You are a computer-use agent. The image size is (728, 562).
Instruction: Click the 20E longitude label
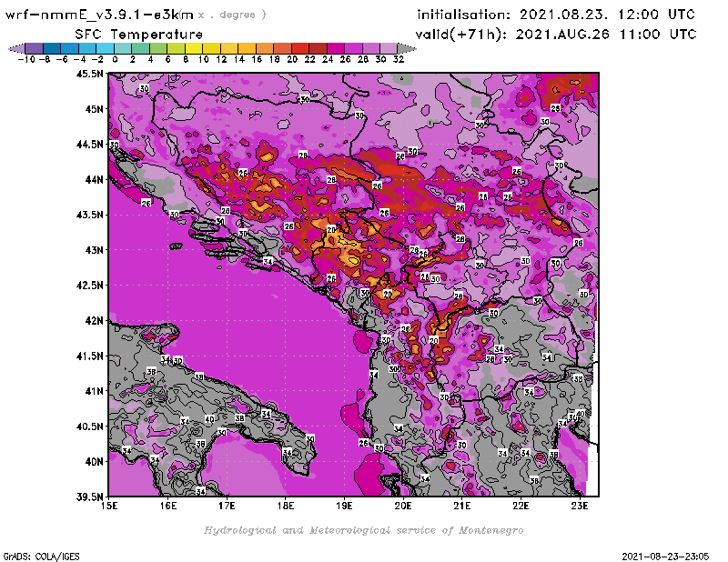(x=403, y=506)
